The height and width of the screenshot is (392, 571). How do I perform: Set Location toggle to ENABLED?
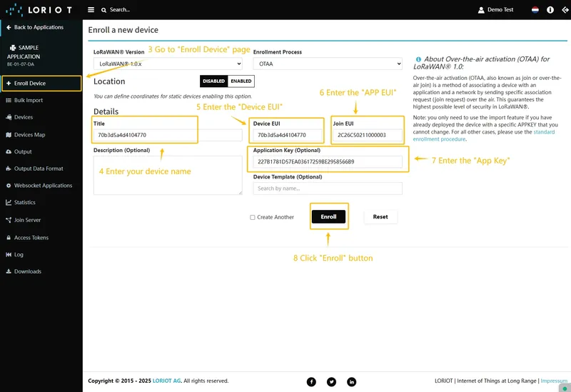pyautogui.click(x=241, y=81)
